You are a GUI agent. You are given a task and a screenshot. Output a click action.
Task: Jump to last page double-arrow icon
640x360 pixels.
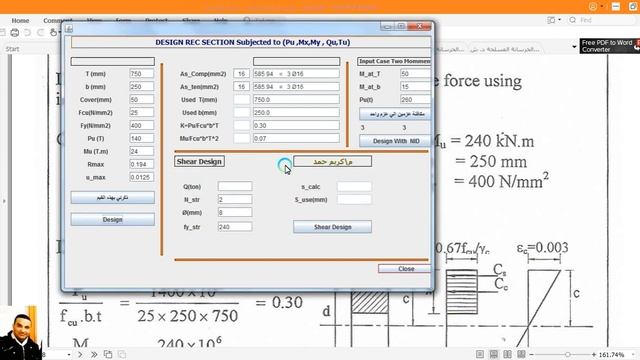click(94, 354)
